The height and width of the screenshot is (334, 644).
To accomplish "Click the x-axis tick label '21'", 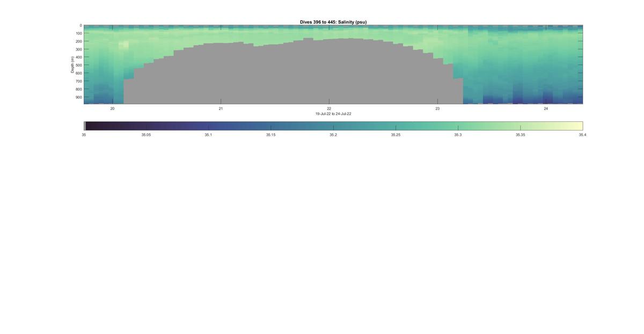I will point(221,108).
